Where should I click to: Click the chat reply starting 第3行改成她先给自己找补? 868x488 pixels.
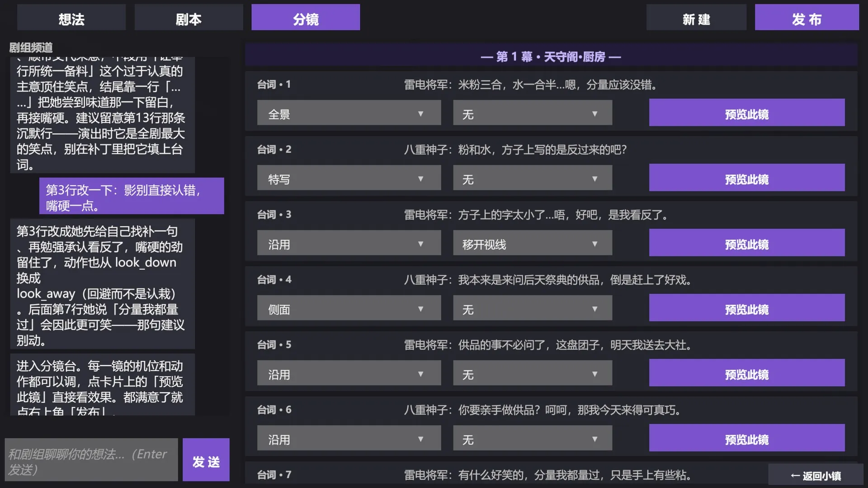click(x=103, y=284)
